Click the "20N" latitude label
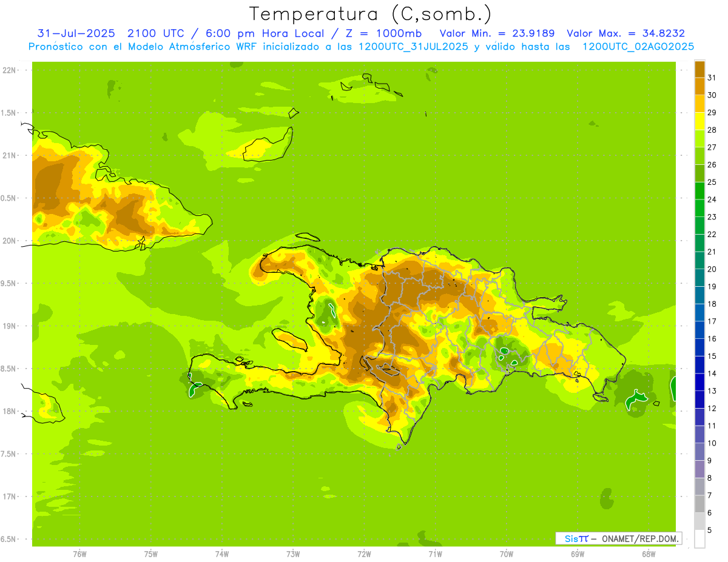 point(9,241)
